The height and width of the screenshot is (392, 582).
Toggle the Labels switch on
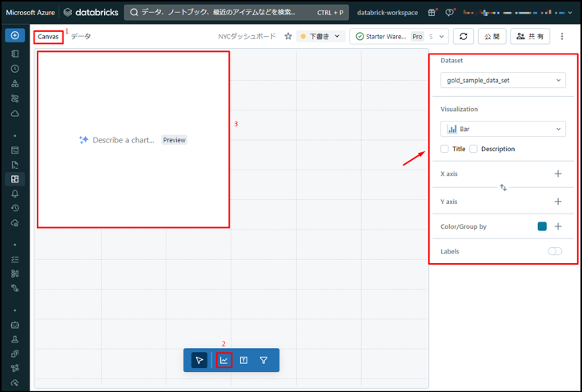coord(555,251)
